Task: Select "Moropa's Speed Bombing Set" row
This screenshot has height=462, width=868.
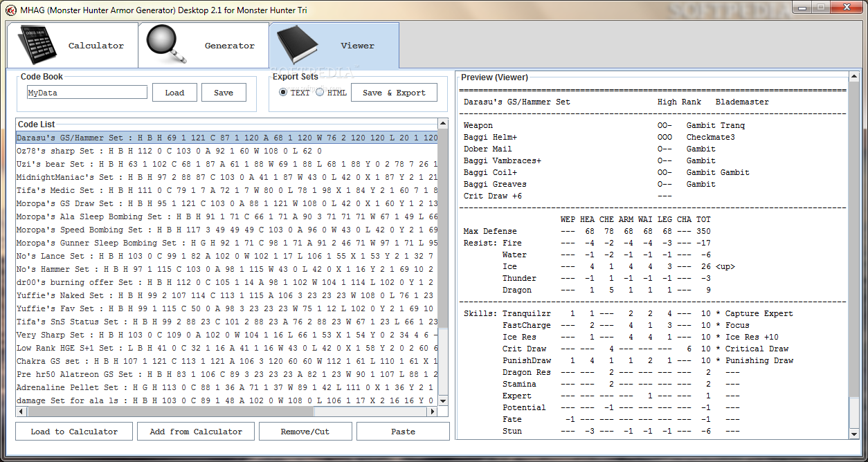Action: coord(227,230)
